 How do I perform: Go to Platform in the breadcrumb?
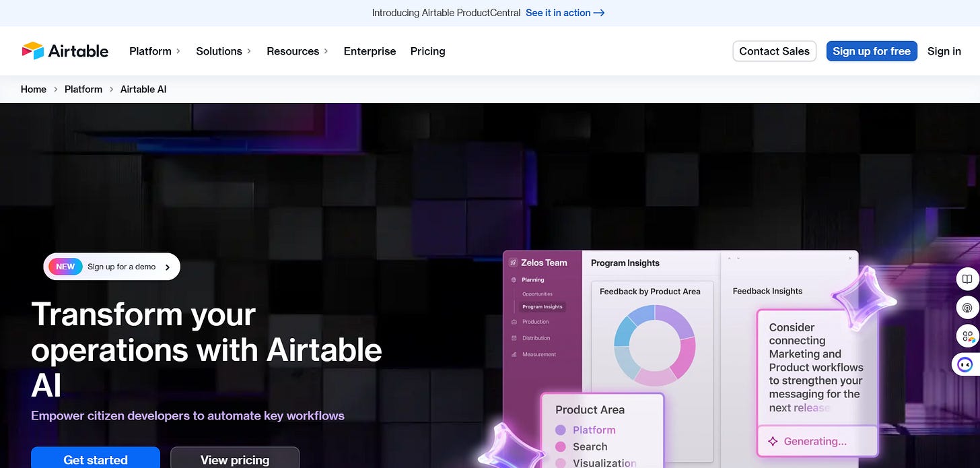[x=83, y=90]
